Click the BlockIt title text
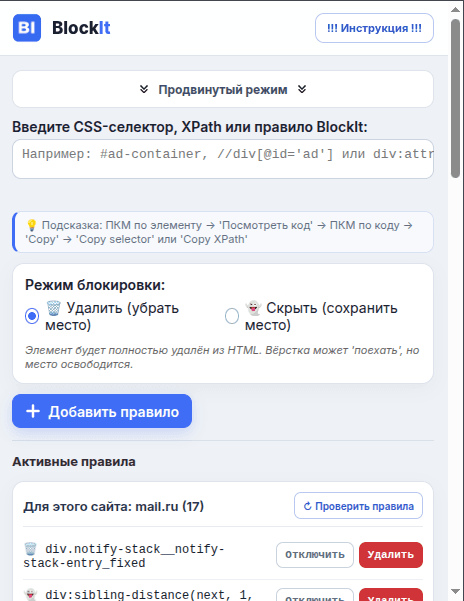 point(81,28)
